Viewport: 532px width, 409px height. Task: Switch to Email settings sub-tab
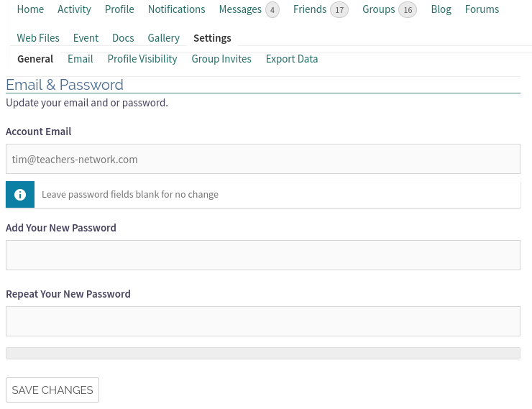click(x=81, y=59)
